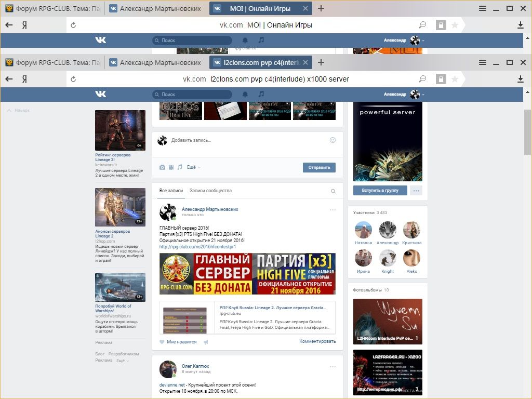Attach a photo with the camera icon
This screenshot has height=399, width=532.
[x=162, y=167]
